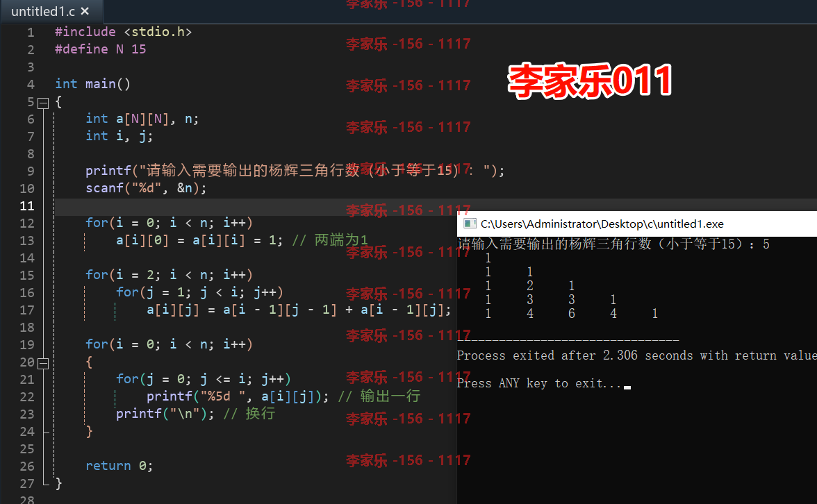The width and height of the screenshot is (817, 504).
Task: Collapse the for-loop fold at line 20
Action: pyautogui.click(x=43, y=364)
